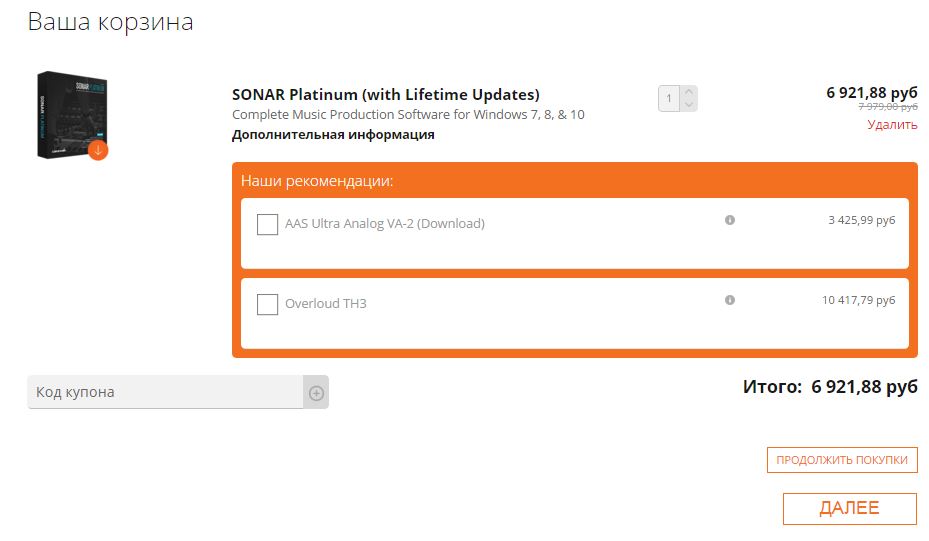
Task: Click the Наши рекомендации heading
Action: [x=317, y=181]
